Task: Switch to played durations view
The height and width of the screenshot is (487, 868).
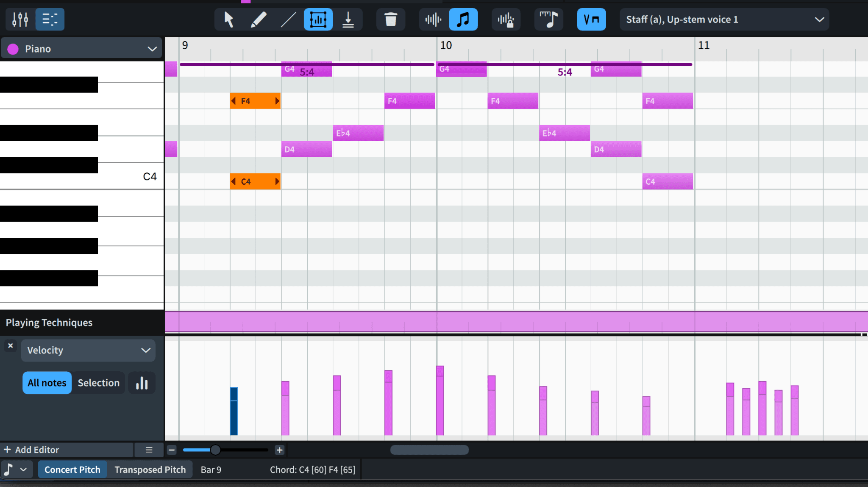Action: point(431,19)
